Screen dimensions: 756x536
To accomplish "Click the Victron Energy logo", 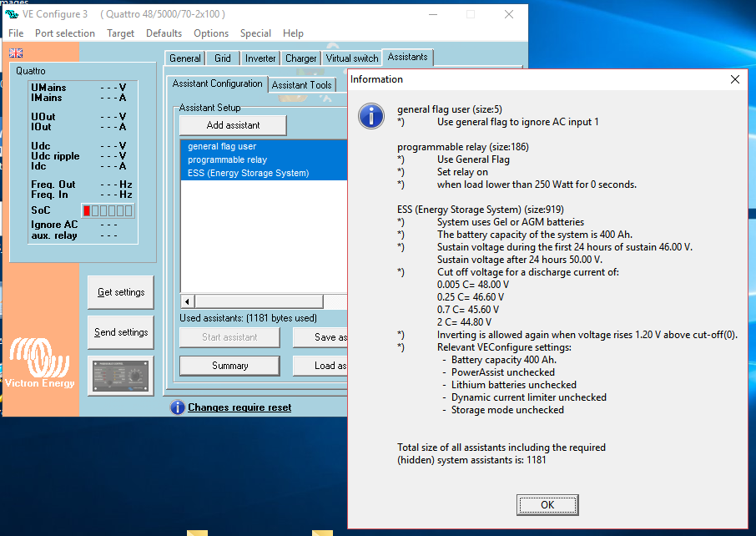I will point(40,363).
